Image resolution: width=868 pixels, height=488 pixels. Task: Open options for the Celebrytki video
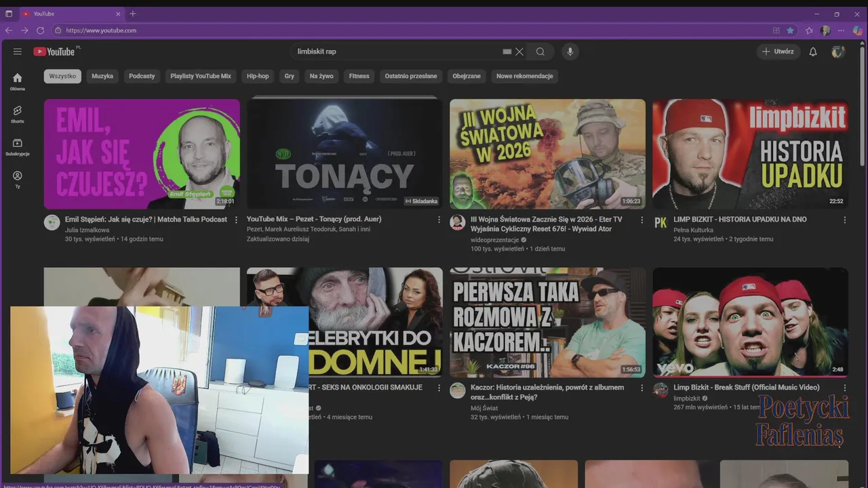(439, 388)
